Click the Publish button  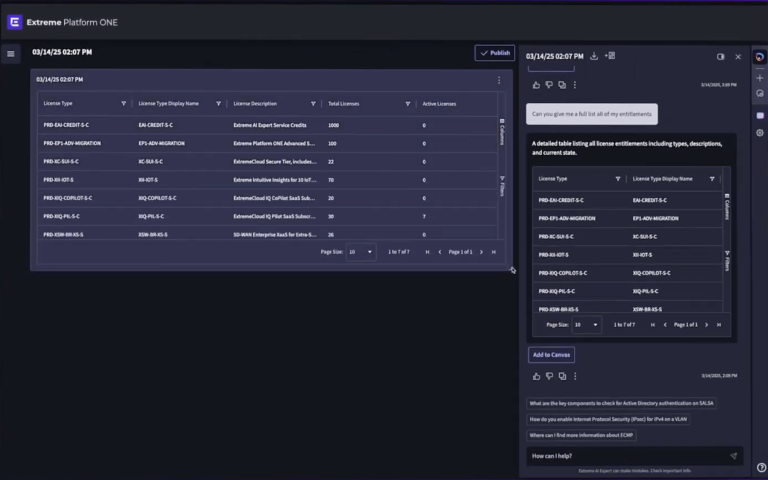click(x=495, y=53)
